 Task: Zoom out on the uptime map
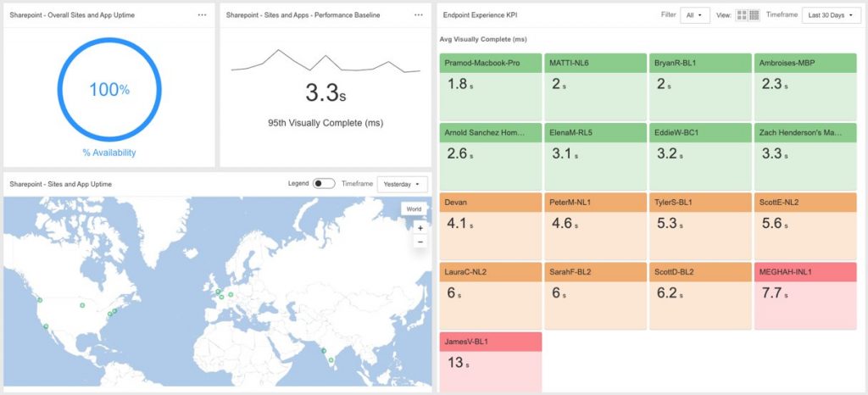[x=420, y=242]
